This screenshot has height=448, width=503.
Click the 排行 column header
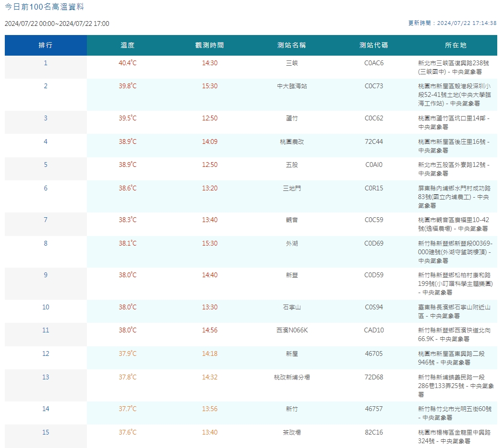pyautogui.click(x=46, y=45)
